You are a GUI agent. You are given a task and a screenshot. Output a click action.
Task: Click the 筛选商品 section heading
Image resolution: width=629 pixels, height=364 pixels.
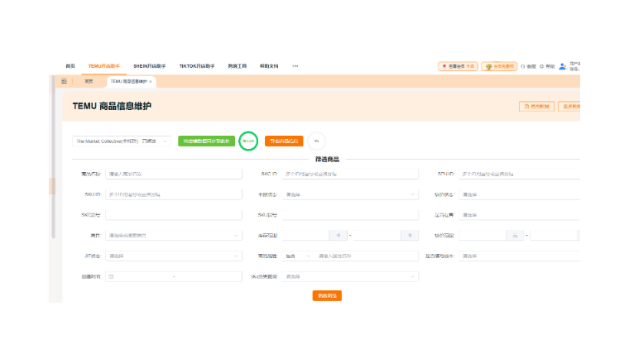point(327,160)
